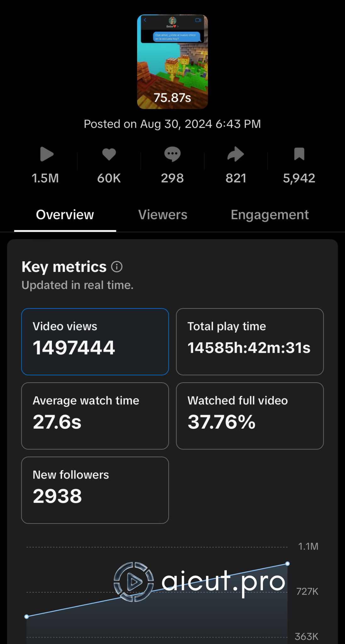Select the Total play time card
This screenshot has width=345, height=644.
coord(250,341)
